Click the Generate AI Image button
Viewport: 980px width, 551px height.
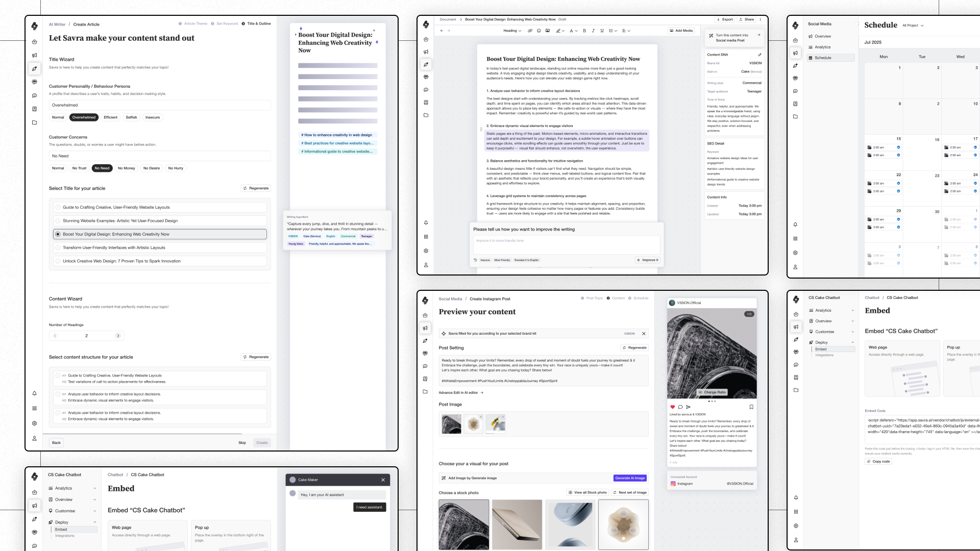[x=630, y=478]
